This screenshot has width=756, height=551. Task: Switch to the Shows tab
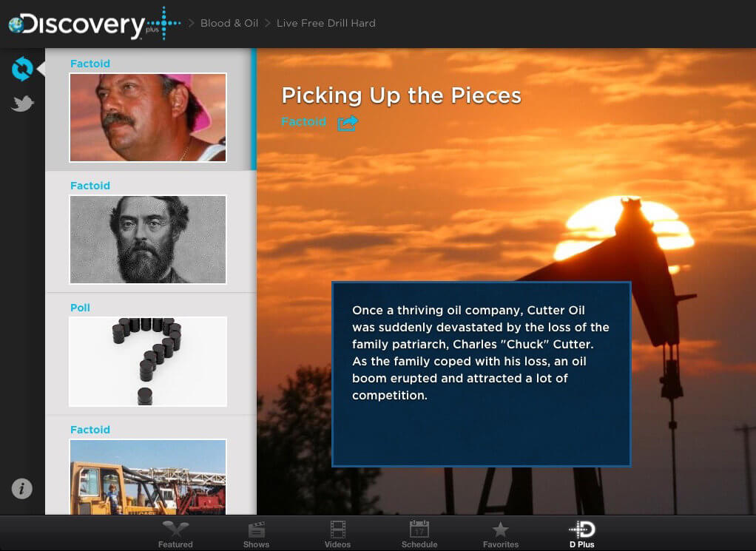(x=256, y=534)
